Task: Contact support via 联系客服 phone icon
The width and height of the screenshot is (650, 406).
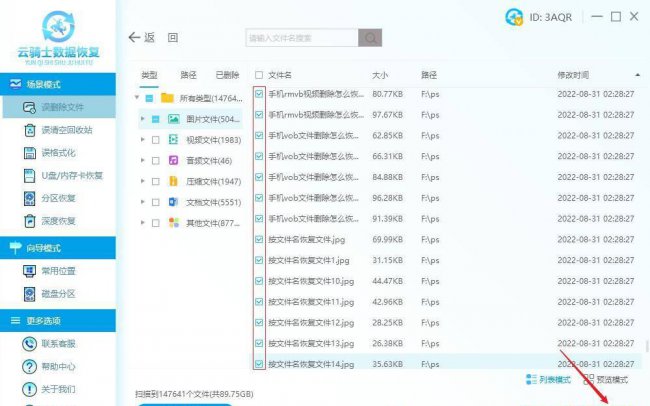Action: [x=29, y=344]
